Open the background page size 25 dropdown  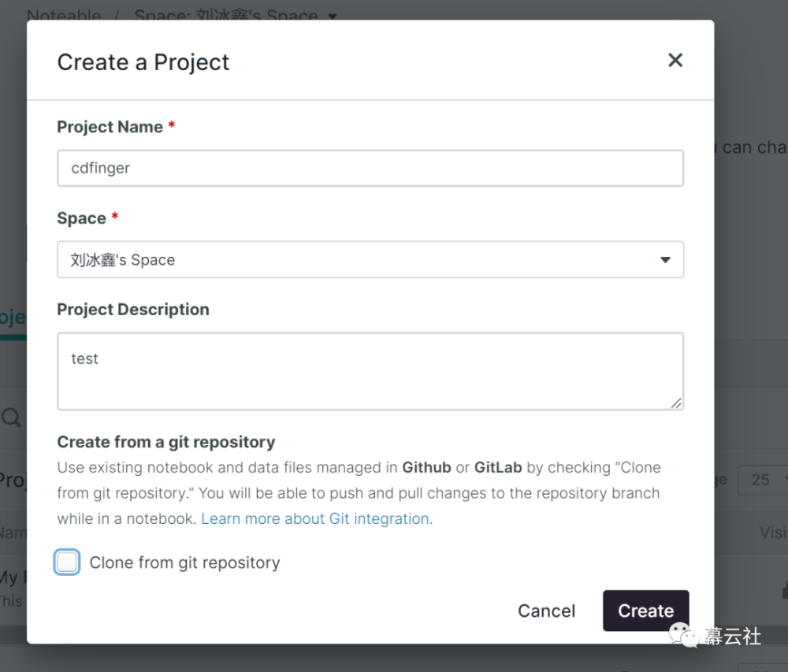(x=762, y=480)
